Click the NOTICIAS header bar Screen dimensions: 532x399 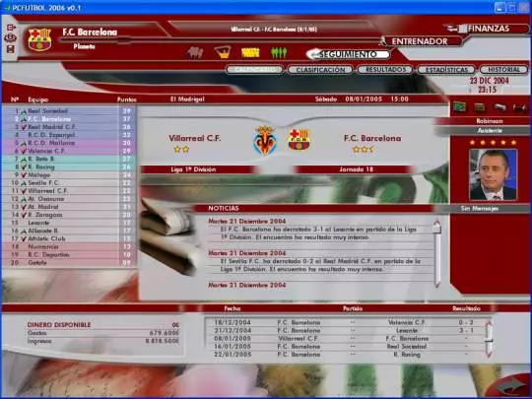(314, 208)
